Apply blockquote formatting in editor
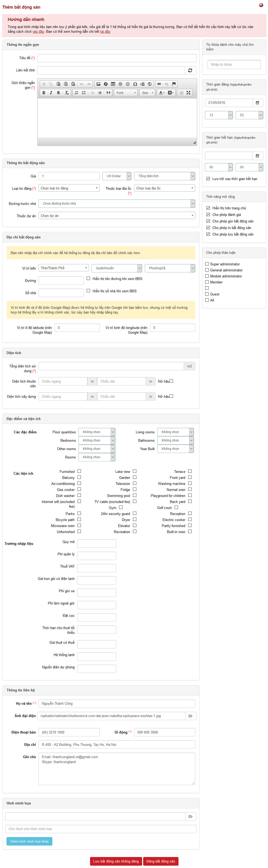This screenshot has height=868, width=268. 108,93
